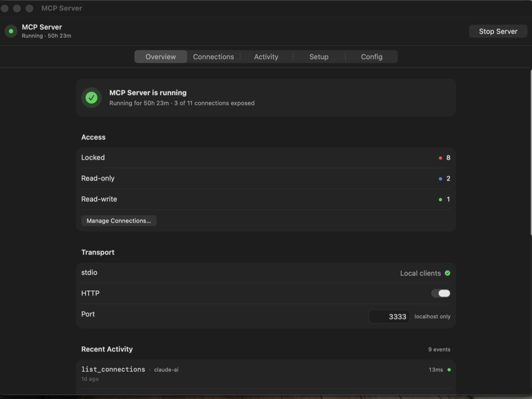Viewport: 532px width, 399px height.
Task: Click the Port number field showing 3333
Action: point(389,317)
